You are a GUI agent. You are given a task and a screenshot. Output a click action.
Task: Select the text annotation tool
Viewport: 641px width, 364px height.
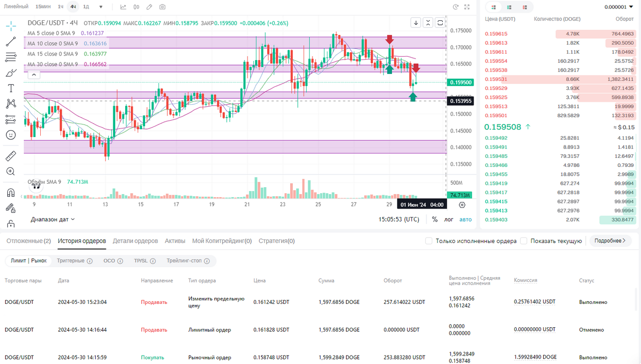coord(10,88)
